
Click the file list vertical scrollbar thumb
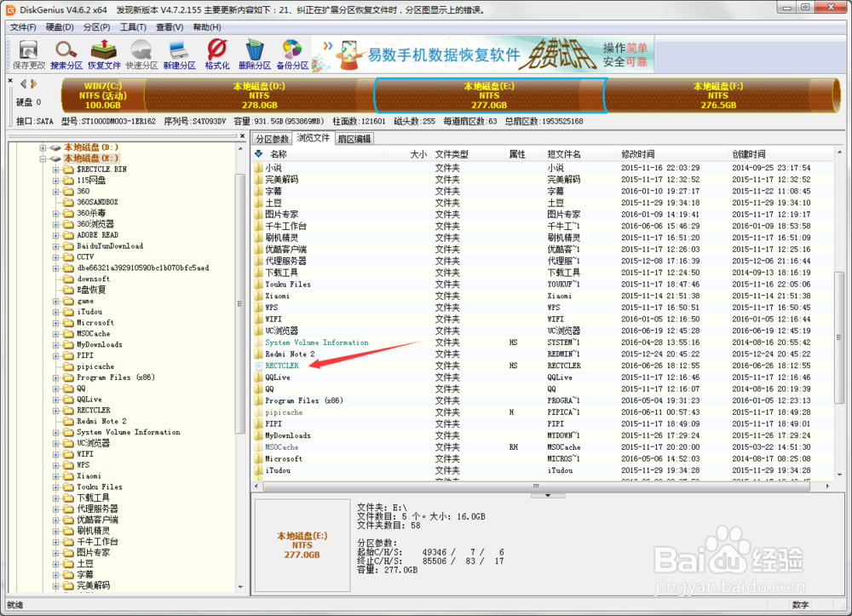839,337
